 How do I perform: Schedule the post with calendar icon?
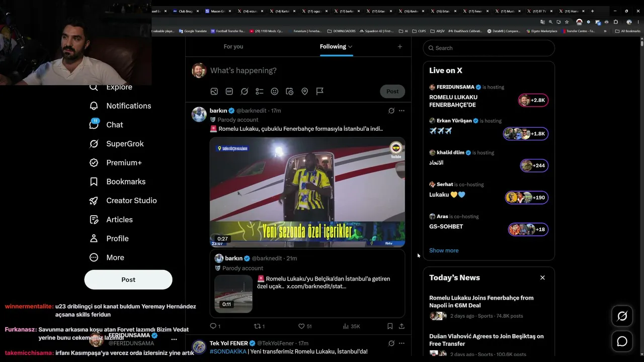pyautogui.click(x=290, y=92)
